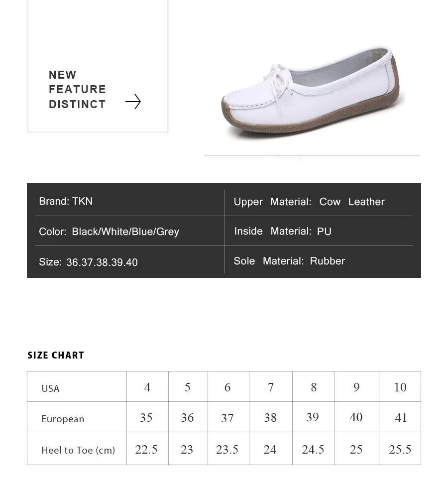The height and width of the screenshot is (488, 448).
Task: Click European size 41 cell
Action: point(400,417)
